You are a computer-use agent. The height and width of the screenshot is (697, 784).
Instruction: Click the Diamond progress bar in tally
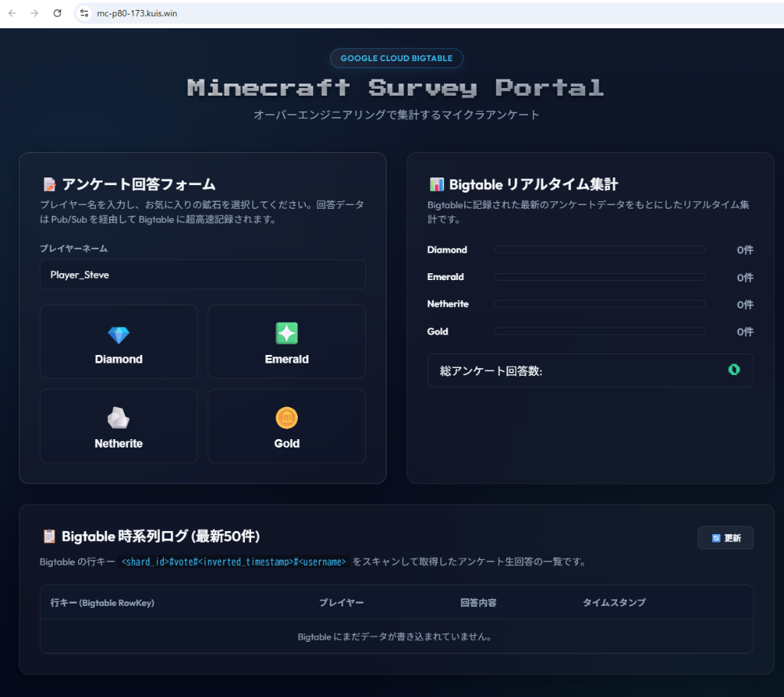pos(600,249)
